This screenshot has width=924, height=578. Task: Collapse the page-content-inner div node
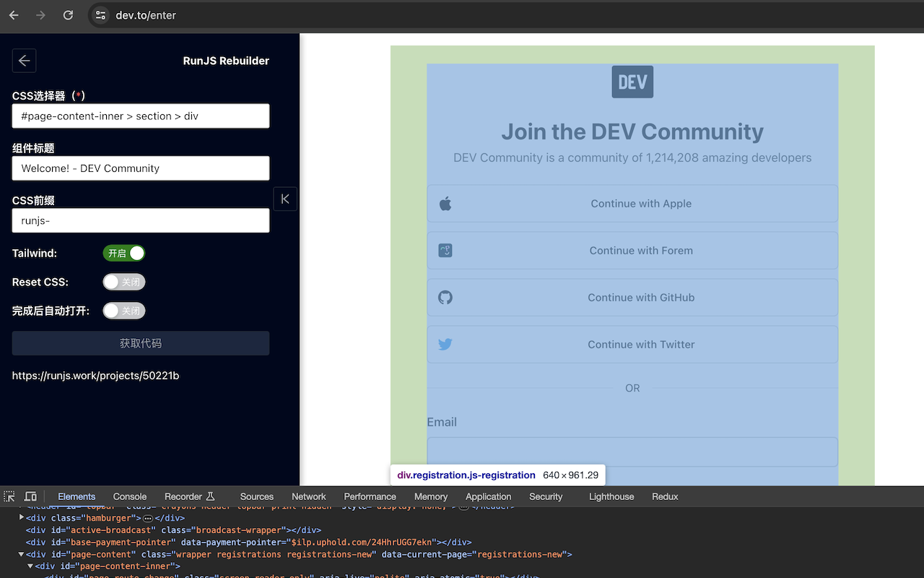point(30,566)
